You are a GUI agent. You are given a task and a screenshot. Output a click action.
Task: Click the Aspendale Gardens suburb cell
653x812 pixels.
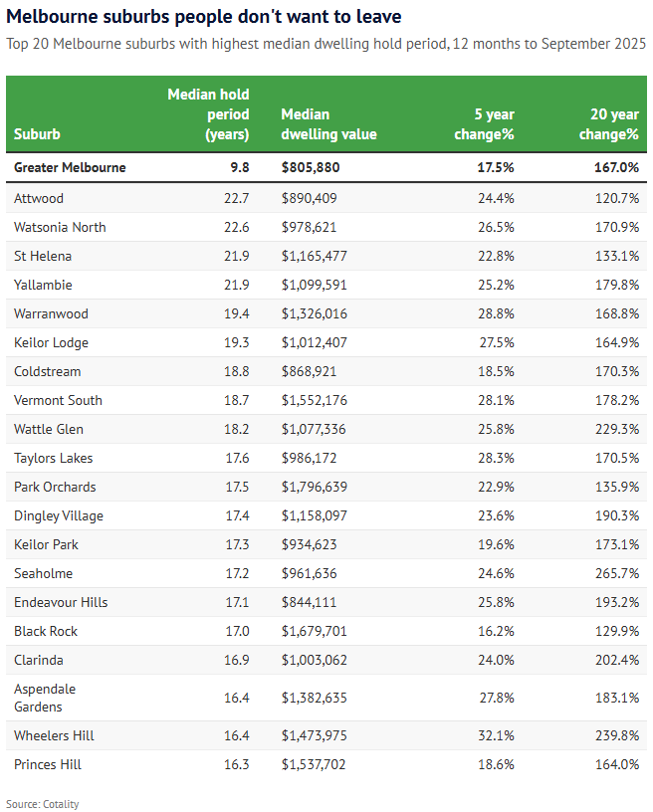45,698
